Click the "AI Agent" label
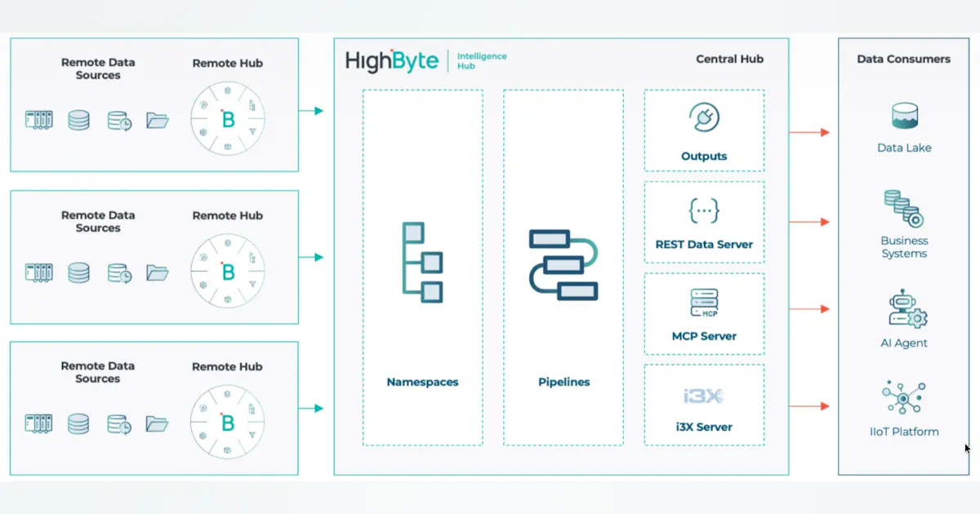The image size is (980, 514). pos(904,343)
